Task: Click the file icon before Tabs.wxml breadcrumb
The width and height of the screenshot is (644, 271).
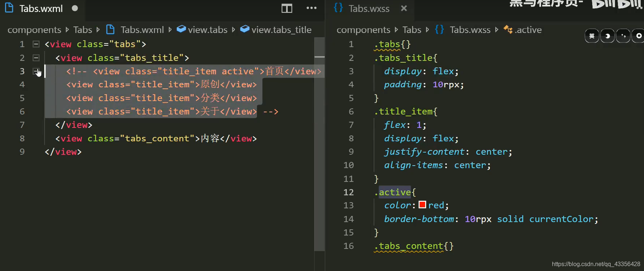Action: [111, 29]
